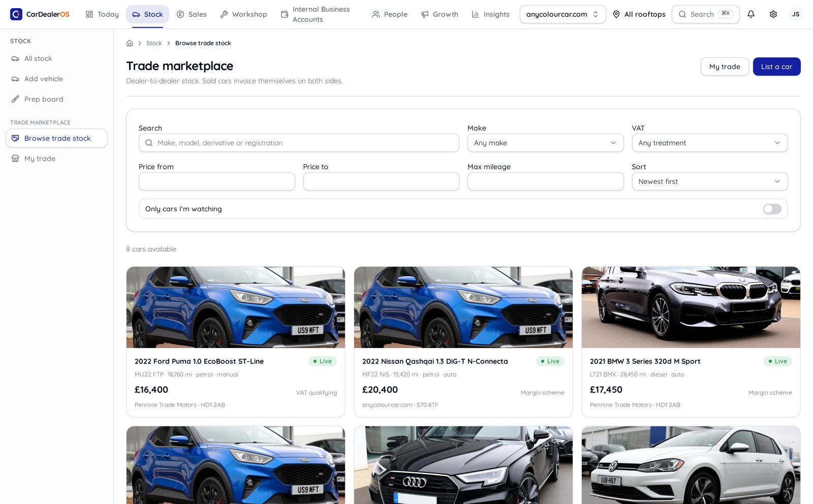Go to All stock in sidebar

[x=56, y=58]
